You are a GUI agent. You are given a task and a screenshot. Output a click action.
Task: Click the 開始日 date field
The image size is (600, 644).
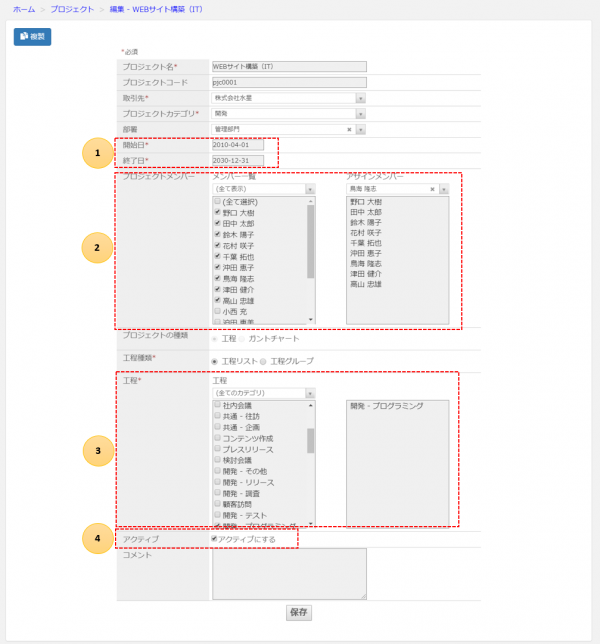(238, 145)
